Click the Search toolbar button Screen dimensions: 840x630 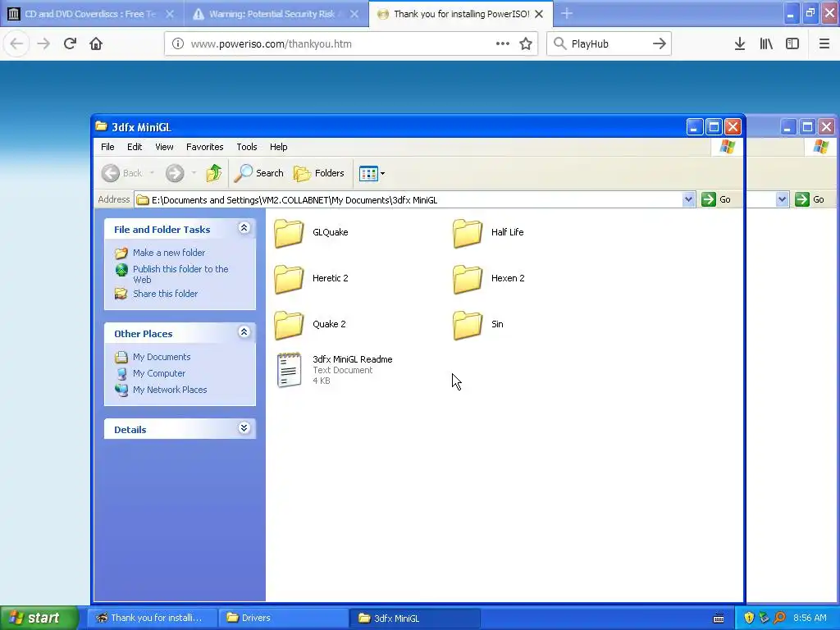pos(258,173)
